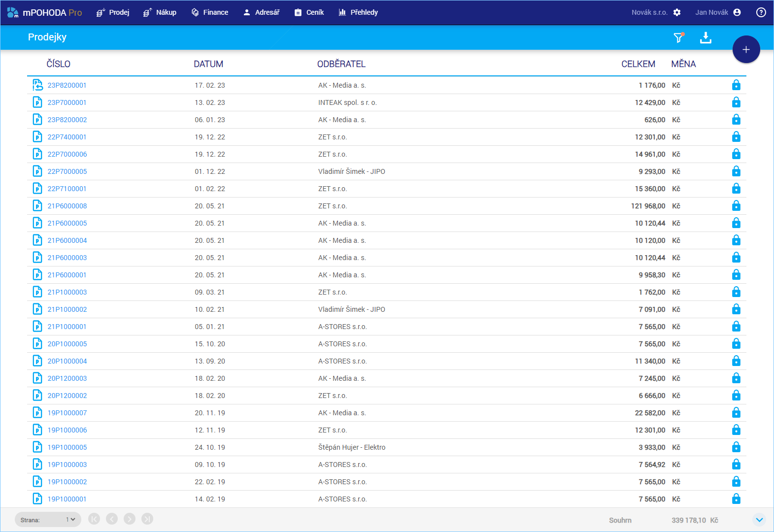Select Vladimír Šimek - JIPO in row 22P7000005
Screen dimensions: 774x532
pos(352,171)
